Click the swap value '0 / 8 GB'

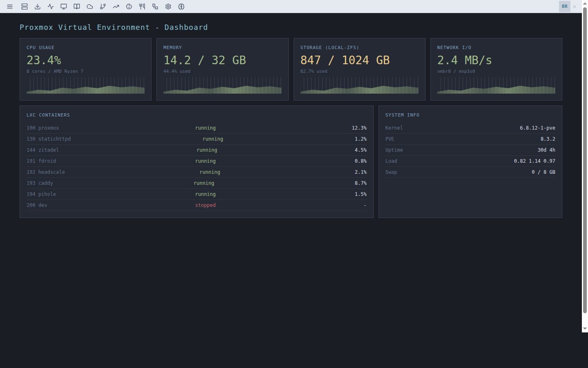(543, 172)
